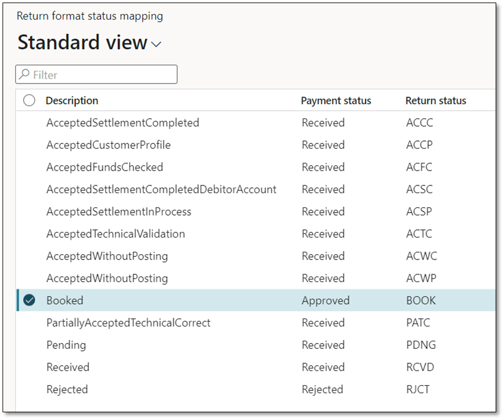Viewport: 504px width, 420px height.
Task: Uncheck the selected Booked row checkmark
Action: point(29,300)
